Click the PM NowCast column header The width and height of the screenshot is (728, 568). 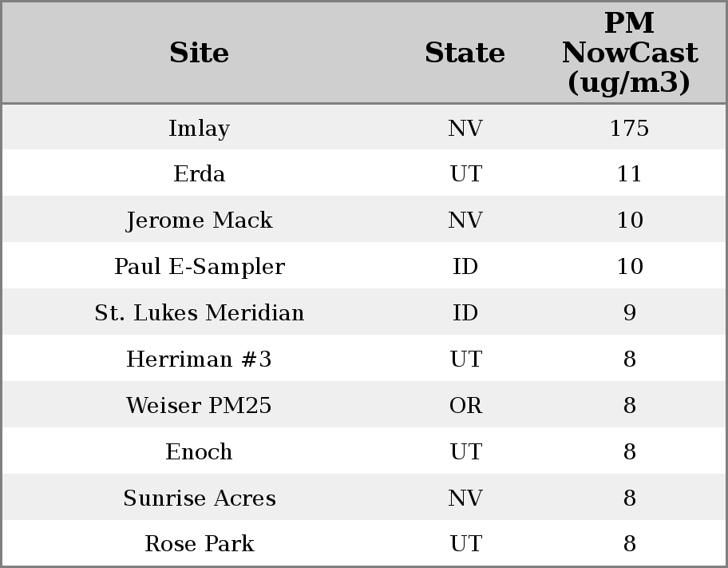tap(629, 53)
